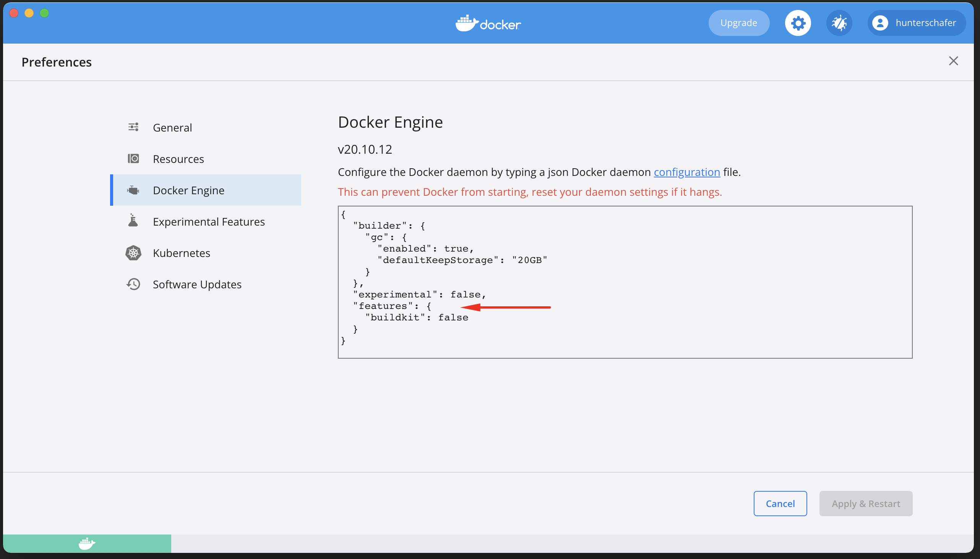Click the "features": { text
980x559 pixels.
(392, 306)
